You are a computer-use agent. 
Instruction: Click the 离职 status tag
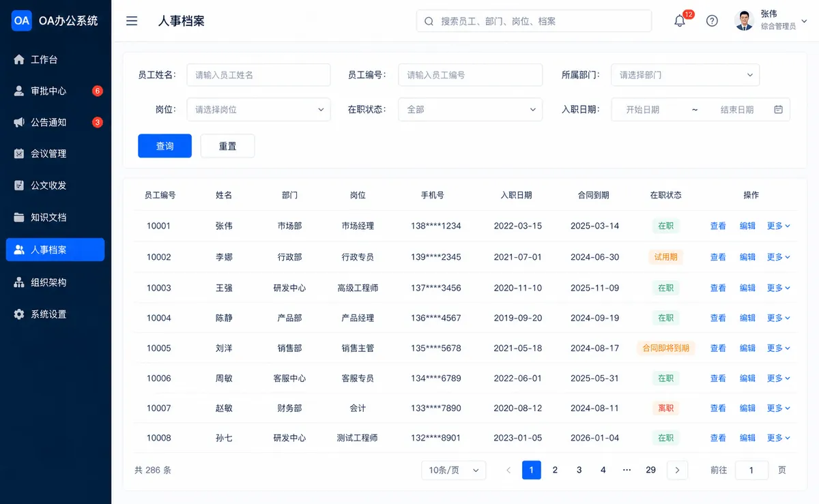click(665, 408)
